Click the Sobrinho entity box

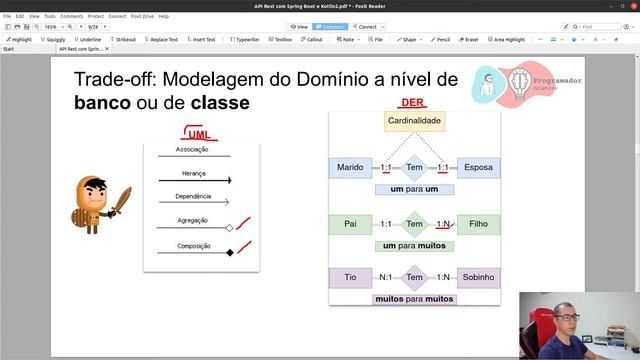[x=478, y=278]
